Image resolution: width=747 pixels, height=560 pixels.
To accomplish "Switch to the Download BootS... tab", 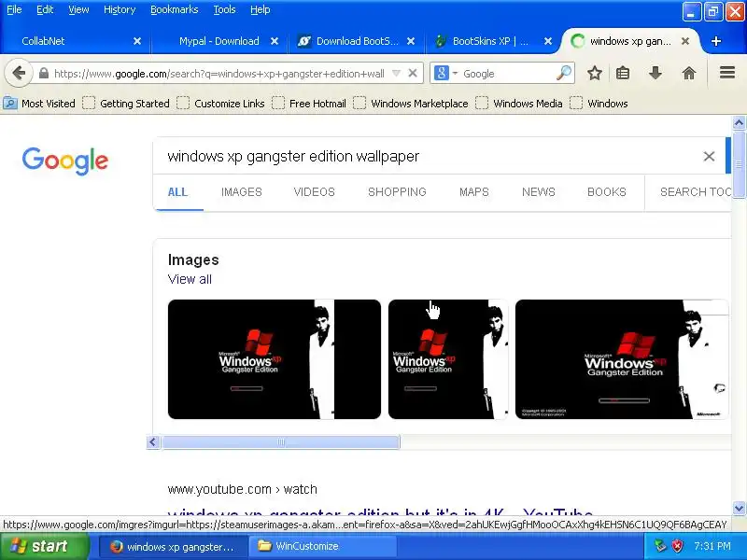I will [x=357, y=41].
